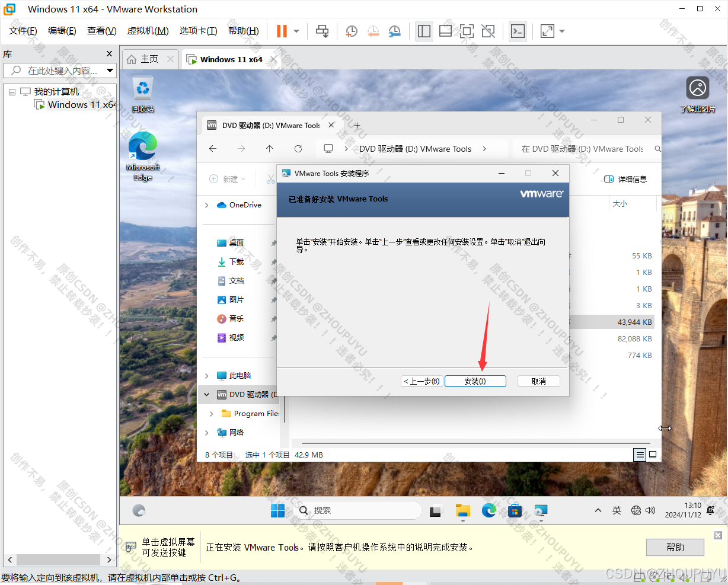Expand the OneDrive node in Explorer
Image resolution: width=728 pixels, height=585 pixels.
coord(206,205)
